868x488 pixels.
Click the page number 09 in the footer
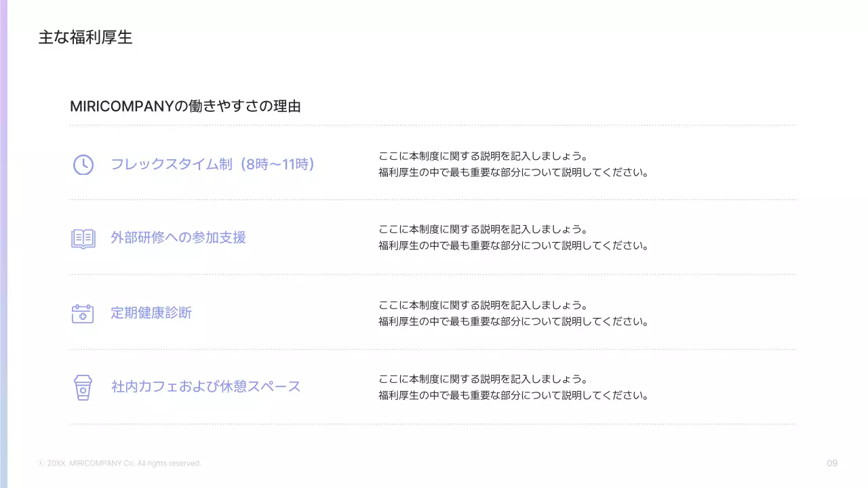coord(831,463)
